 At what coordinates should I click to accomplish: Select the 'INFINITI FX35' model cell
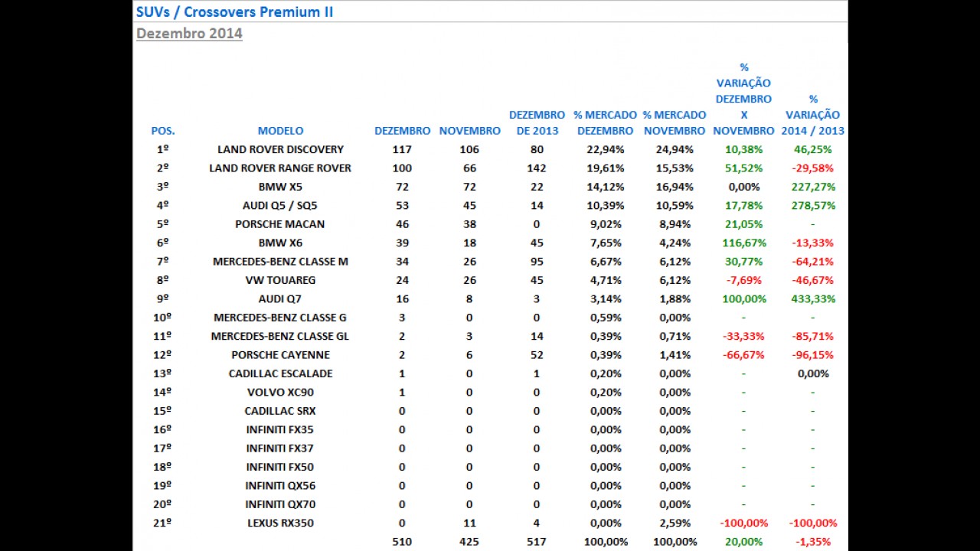[280, 429]
